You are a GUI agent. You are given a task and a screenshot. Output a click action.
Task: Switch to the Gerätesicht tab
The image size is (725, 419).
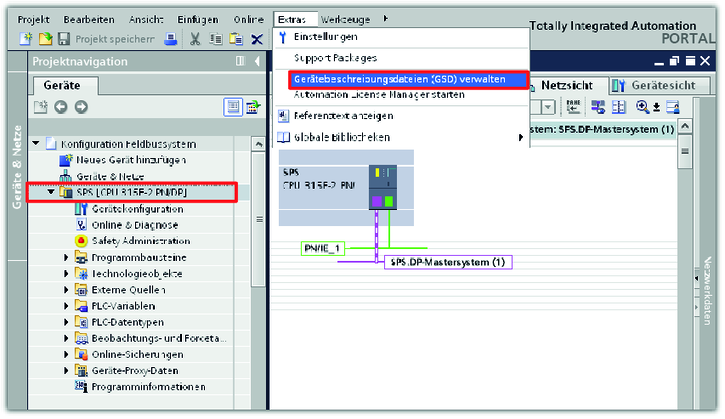coord(653,86)
